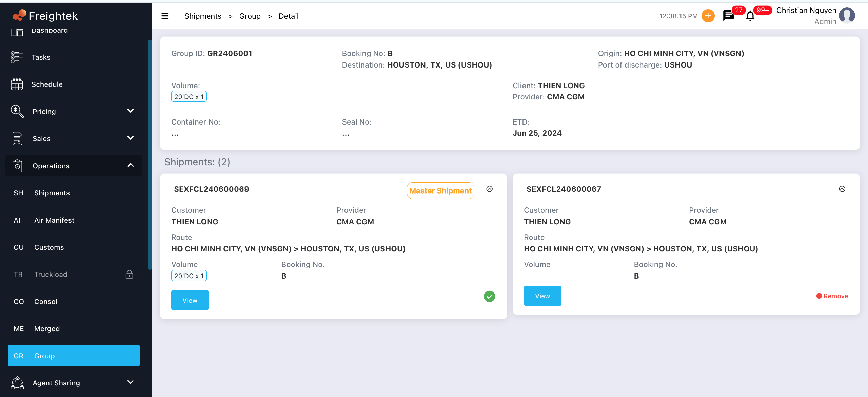The image size is (868, 397).
Task: Expand the Pricing menu
Action: click(130, 111)
